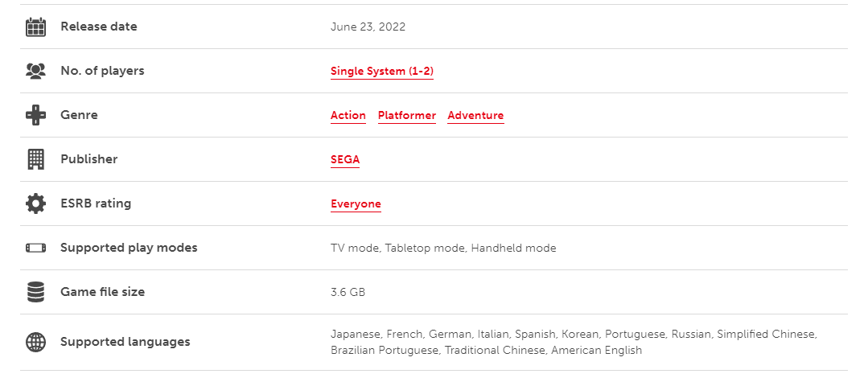
Task: Visit the SEGA publisher link
Action: tap(345, 159)
